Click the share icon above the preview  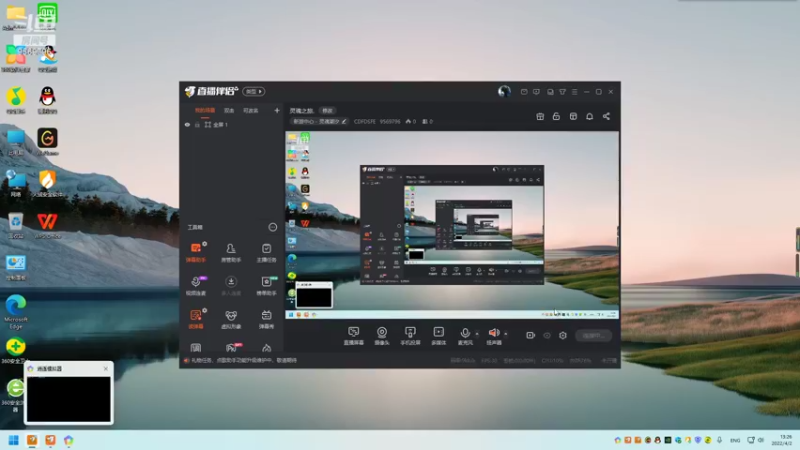click(606, 116)
